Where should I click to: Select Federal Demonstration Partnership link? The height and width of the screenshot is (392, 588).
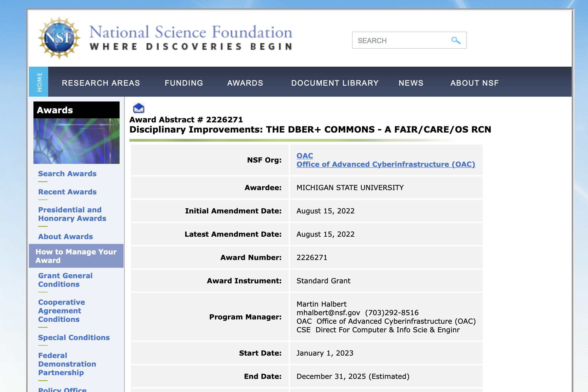point(67,364)
